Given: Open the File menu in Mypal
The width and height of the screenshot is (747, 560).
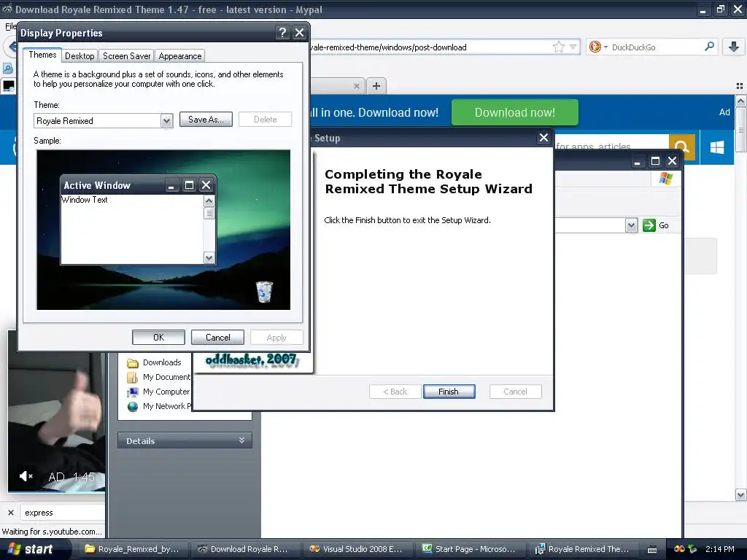Looking at the screenshot, I should [10, 26].
